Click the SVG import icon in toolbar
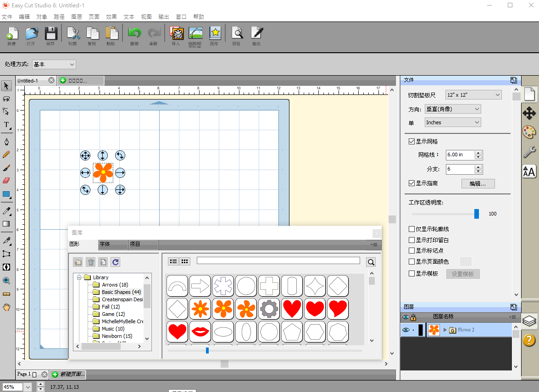The image size is (539, 392). 177,33
